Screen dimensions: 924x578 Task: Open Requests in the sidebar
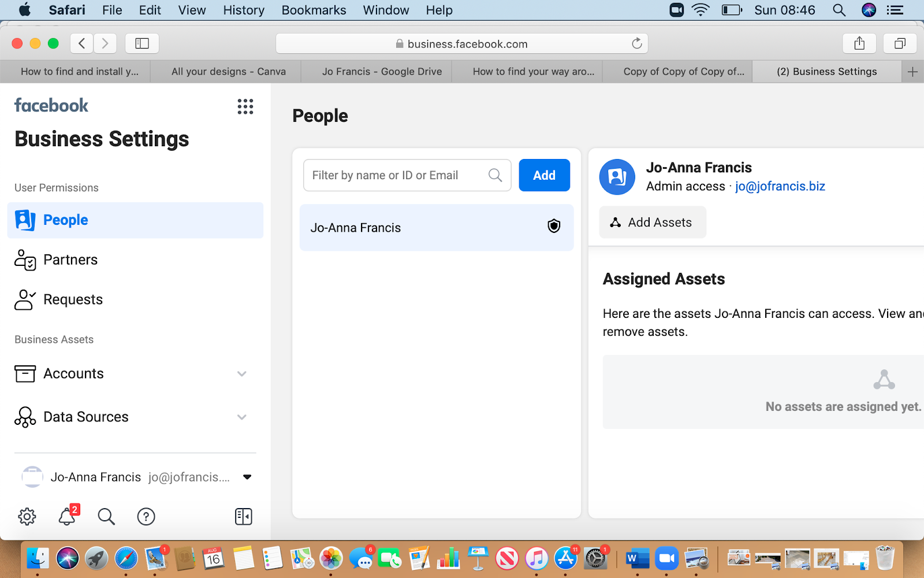point(135,299)
